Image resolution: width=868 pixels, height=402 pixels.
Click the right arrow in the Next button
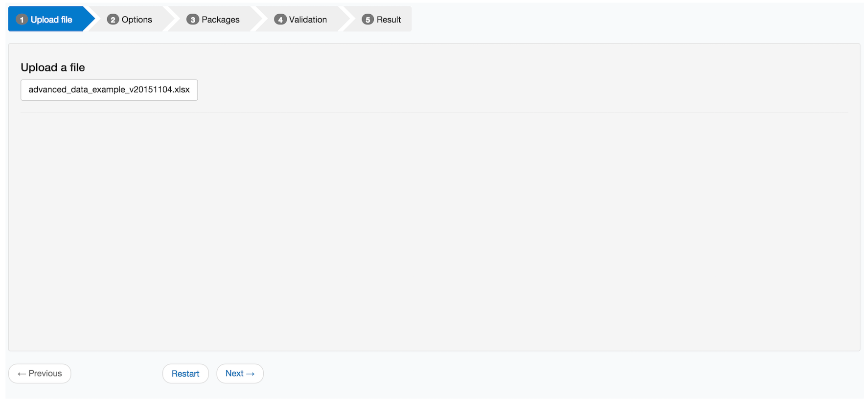click(251, 374)
